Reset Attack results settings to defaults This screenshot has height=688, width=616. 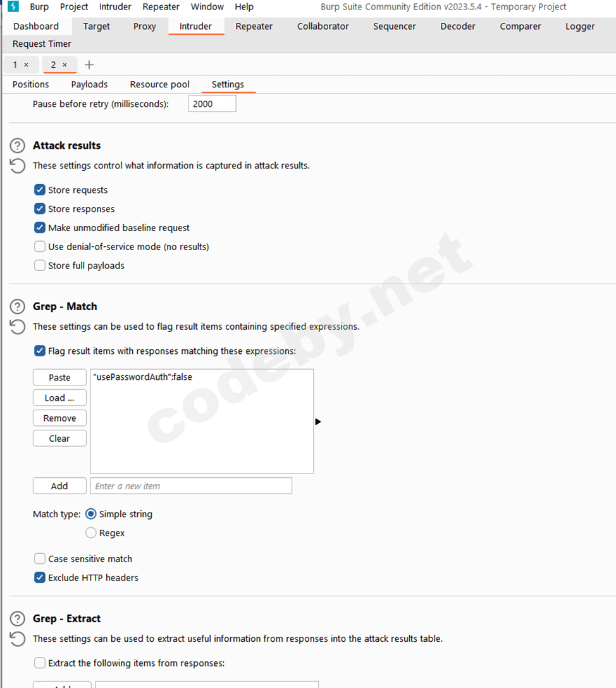point(18,166)
